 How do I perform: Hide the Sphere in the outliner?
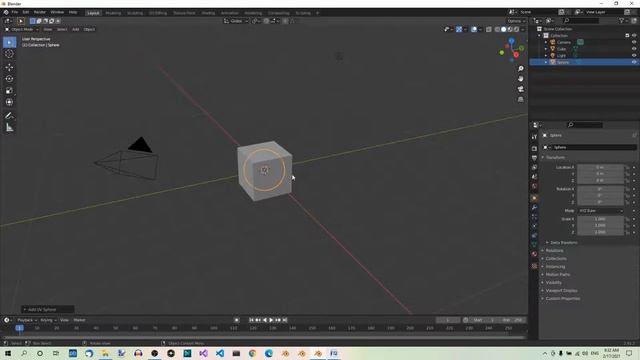tap(634, 62)
